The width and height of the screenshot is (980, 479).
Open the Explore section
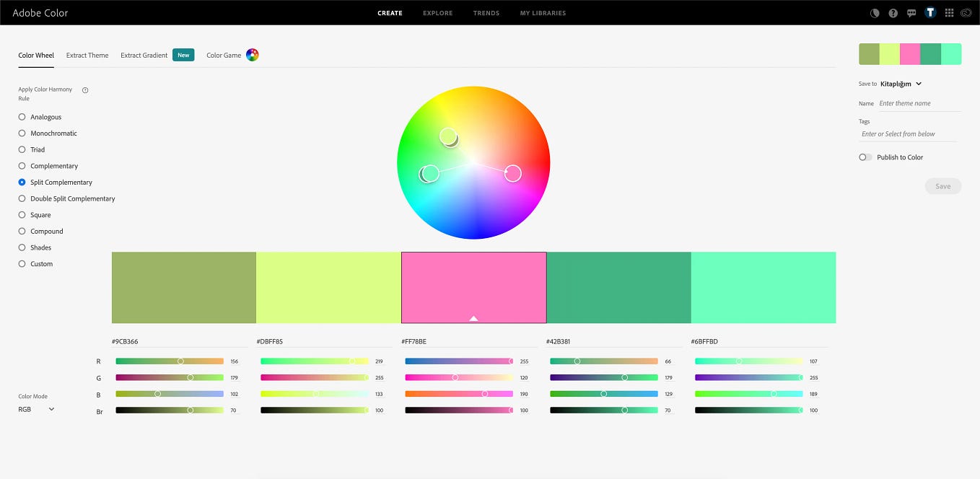coord(437,13)
